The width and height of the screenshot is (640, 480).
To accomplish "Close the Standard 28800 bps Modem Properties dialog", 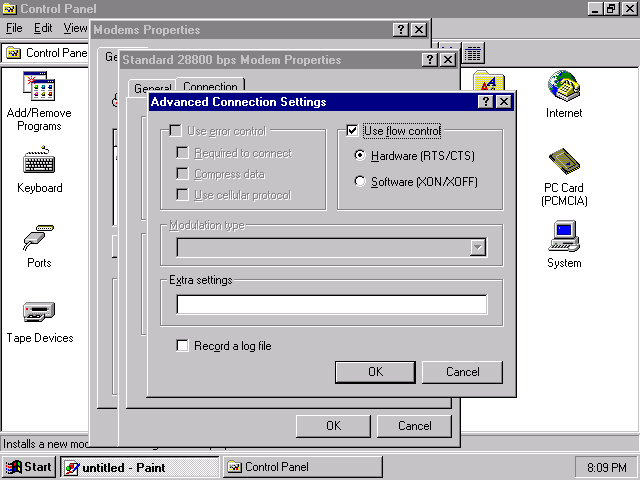I will pos(448,60).
